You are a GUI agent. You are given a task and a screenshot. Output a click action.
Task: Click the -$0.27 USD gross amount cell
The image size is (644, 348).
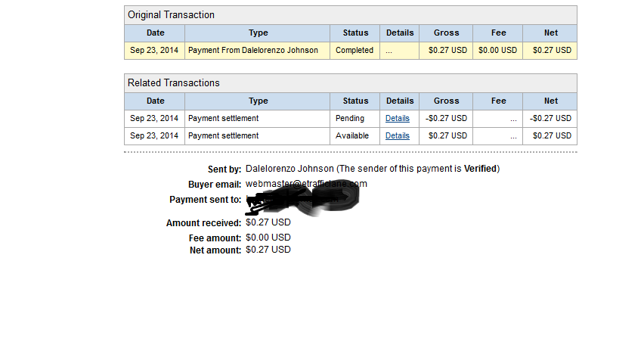446,118
